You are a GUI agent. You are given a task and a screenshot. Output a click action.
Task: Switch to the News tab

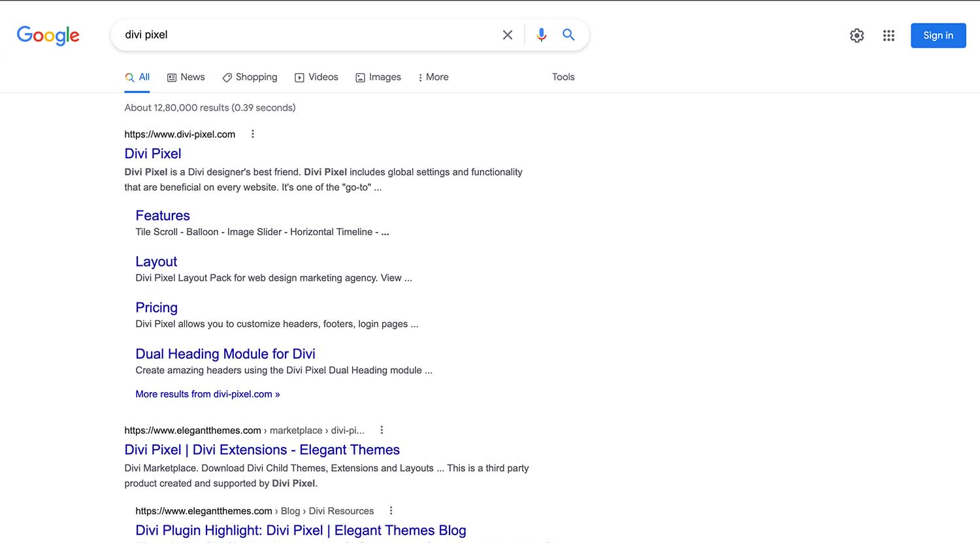(186, 77)
